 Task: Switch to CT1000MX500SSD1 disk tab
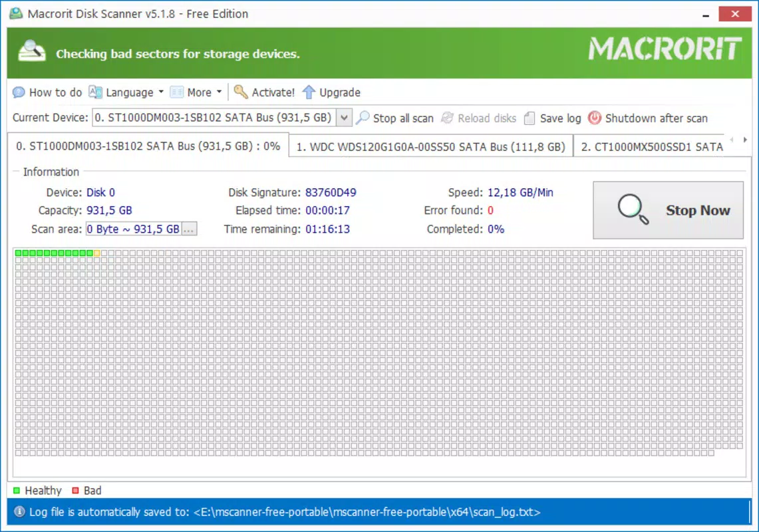coord(651,147)
